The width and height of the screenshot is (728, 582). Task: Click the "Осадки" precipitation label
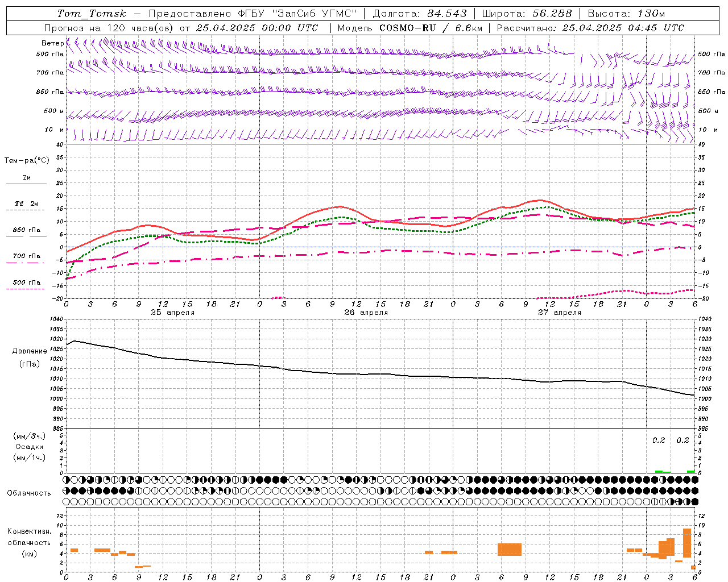coord(30,447)
